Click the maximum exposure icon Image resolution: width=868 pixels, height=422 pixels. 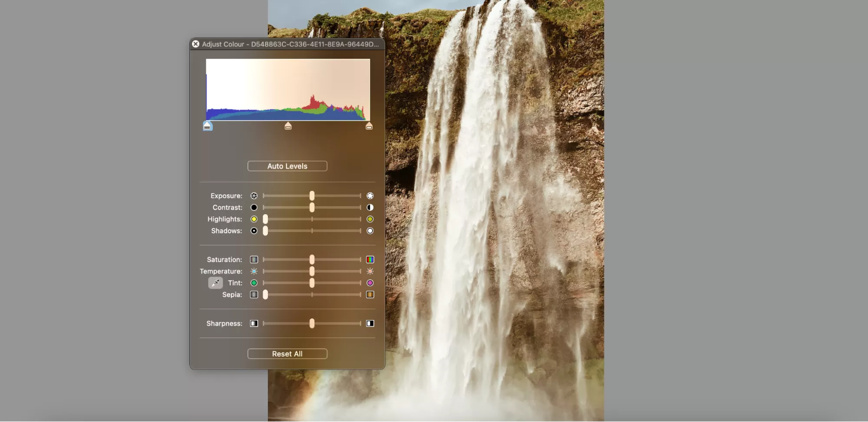click(x=370, y=196)
